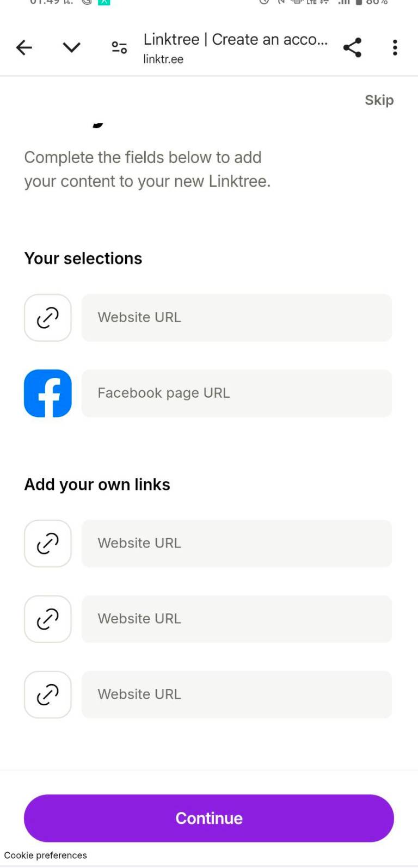Open the three-dot browser menu
This screenshot has height=868, width=418.
pyautogui.click(x=394, y=47)
